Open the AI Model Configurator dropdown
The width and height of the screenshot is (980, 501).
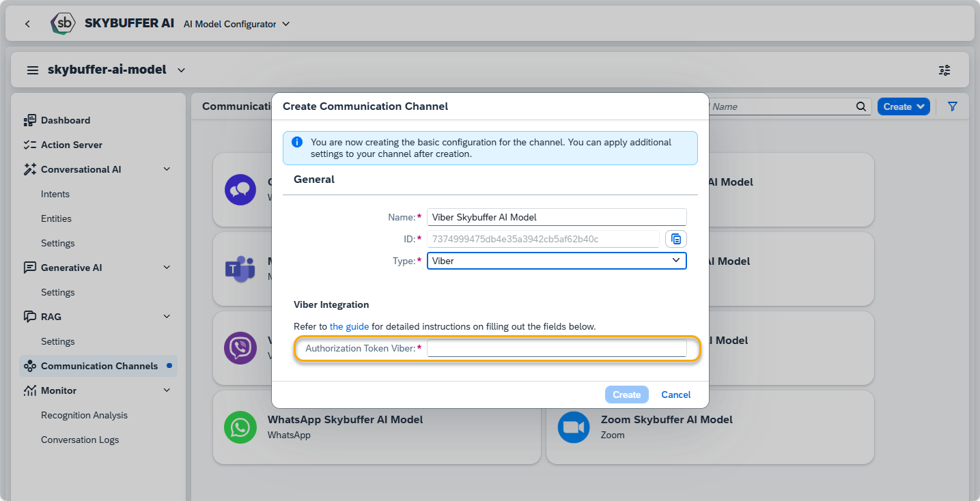tap(236, 24)
